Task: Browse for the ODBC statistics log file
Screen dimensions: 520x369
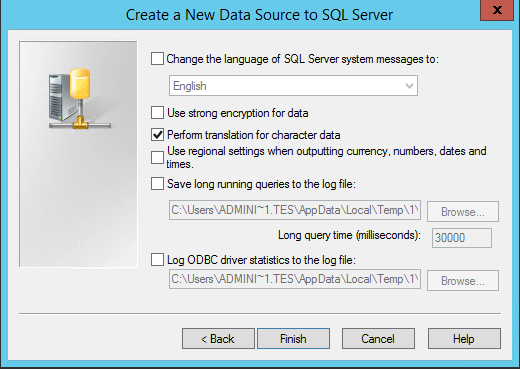Action: [463, 281]
